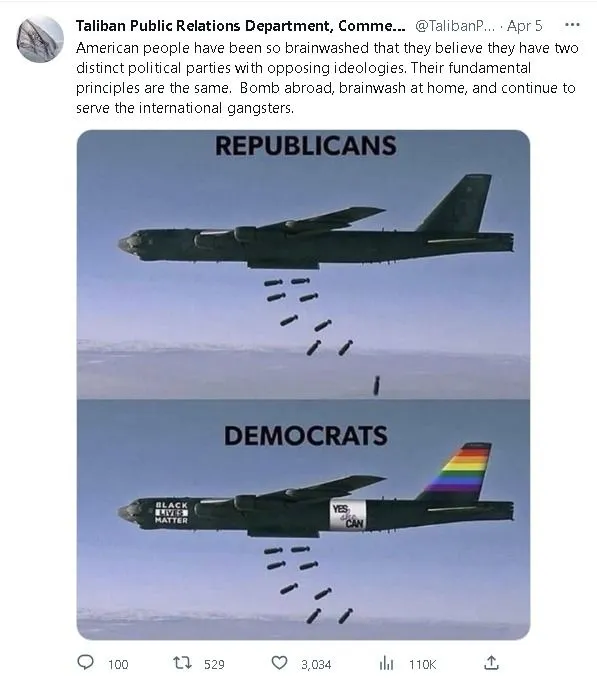Click the Taliban Public Relations Department display name
The height and width of the screenshot is (681, 597).
pos(241,26)
